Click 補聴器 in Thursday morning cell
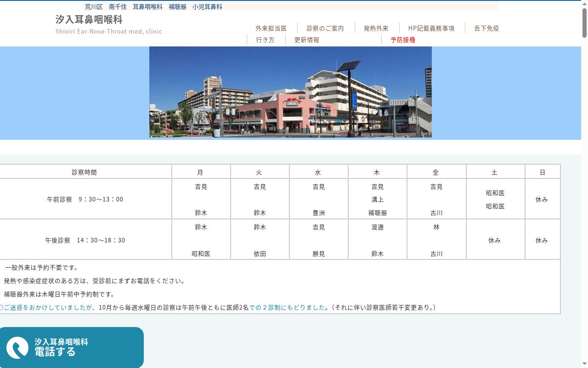The height and width of the screenshot is (368, 588). tap(378, 213)
